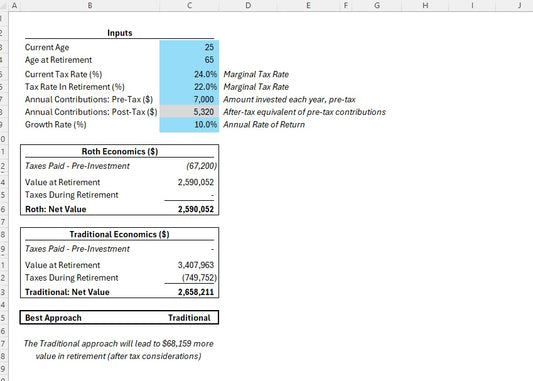This screenshot has width=533, height=381.
Task: Select the Best Approach result Traditional
Action: click(x=189, y=318)
